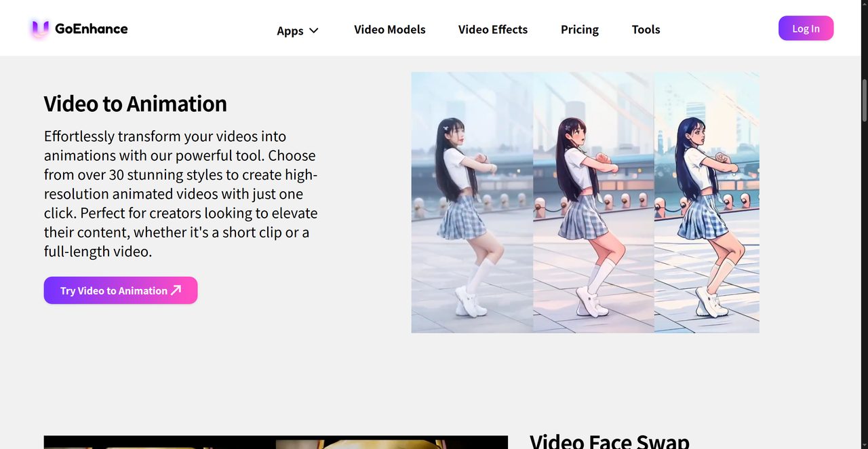Open the Video Models menu item

(x=390, y=29)
